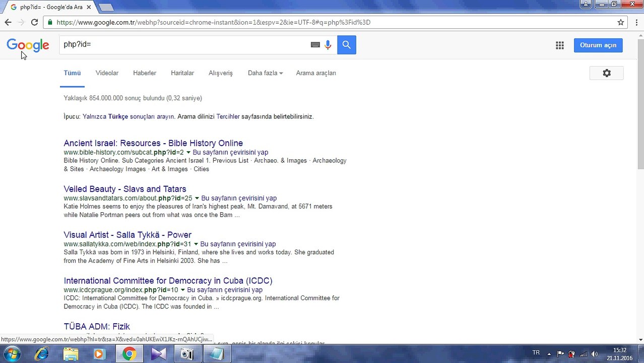The height and width of the screenshot is (363, 644).
Task: Reload the current page
Action: [x=34, y=22]
